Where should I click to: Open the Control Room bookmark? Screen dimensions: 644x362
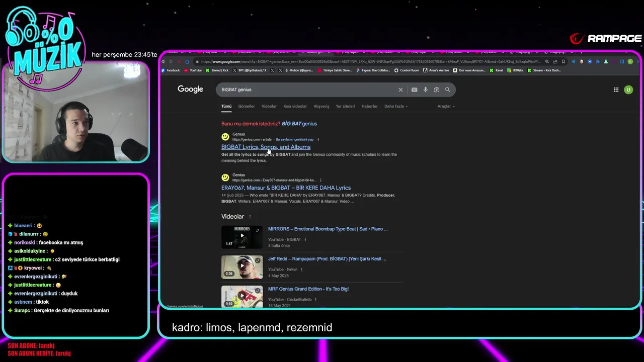point(407,70)
